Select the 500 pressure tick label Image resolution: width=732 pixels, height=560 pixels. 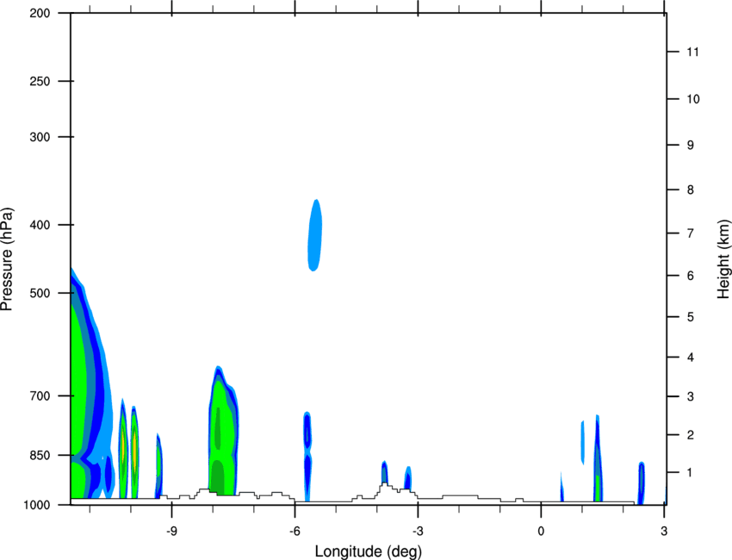(40, 293)
